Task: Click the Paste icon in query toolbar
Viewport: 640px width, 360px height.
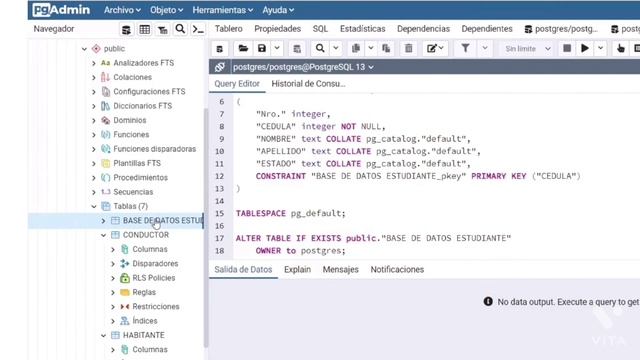Action: point(386,49)
